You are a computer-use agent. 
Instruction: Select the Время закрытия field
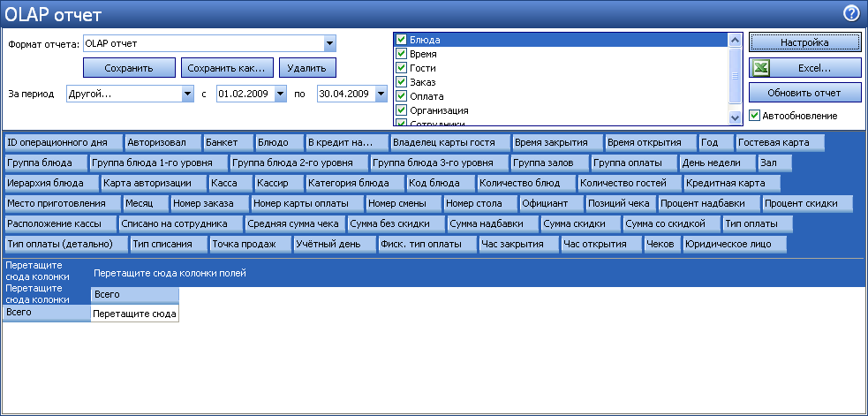point(557,142)
